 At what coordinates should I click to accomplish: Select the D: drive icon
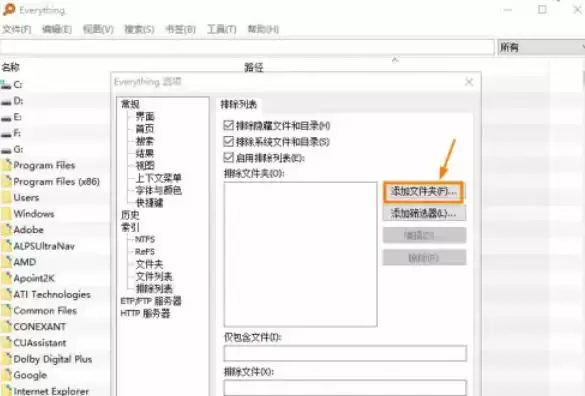click(x=6, y=102)
